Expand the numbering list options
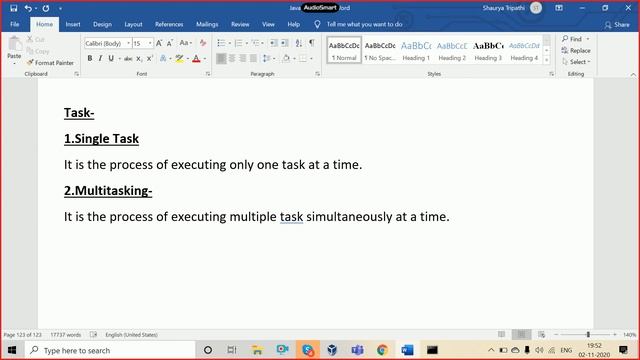640x360 pixels. [247, 43]
